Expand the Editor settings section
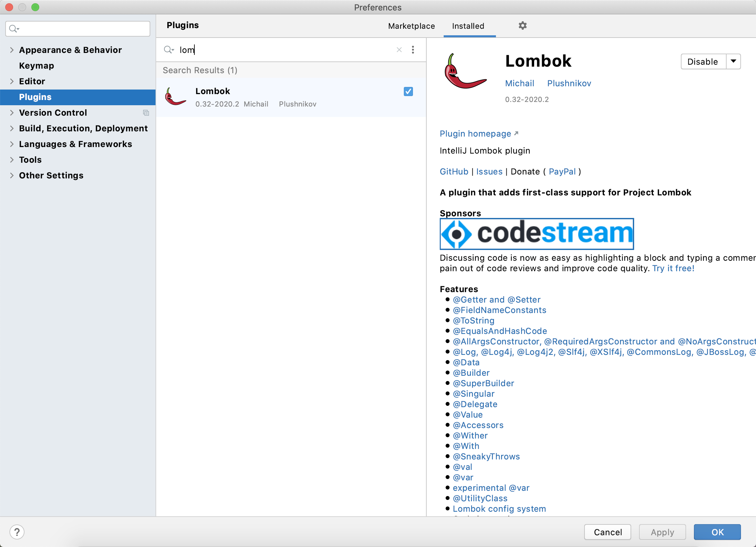756x547 pixels. click(x=12, y=81)
